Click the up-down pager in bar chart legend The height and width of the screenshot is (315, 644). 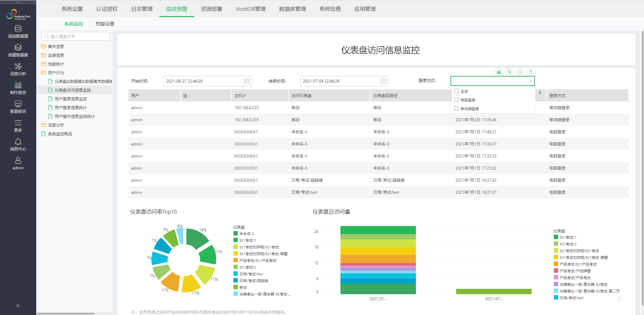click(619, 299)
